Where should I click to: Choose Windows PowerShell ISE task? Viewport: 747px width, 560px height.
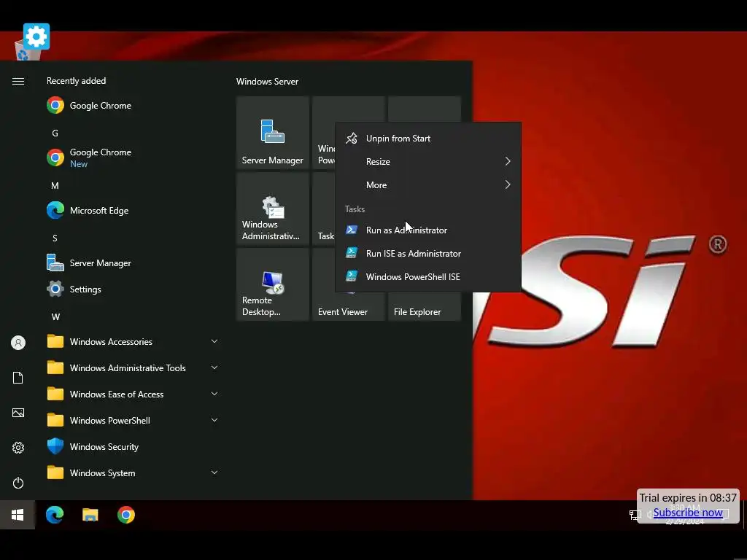coord(428,276)
